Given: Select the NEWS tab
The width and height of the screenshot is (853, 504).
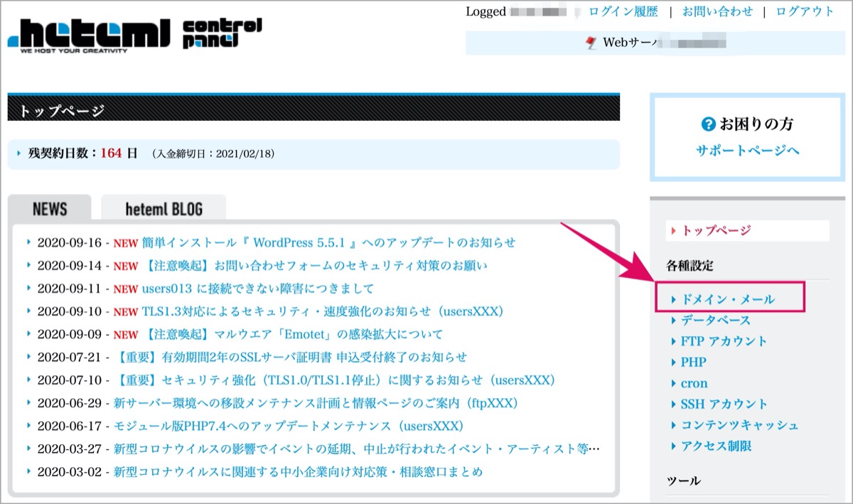Looking at the screenshot, I should [50, 208].
